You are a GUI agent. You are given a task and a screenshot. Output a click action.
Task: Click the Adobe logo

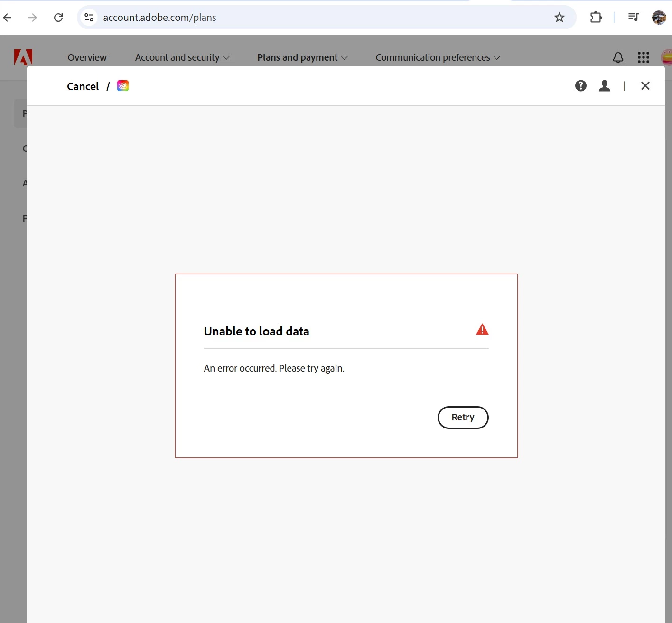(23, 57)
